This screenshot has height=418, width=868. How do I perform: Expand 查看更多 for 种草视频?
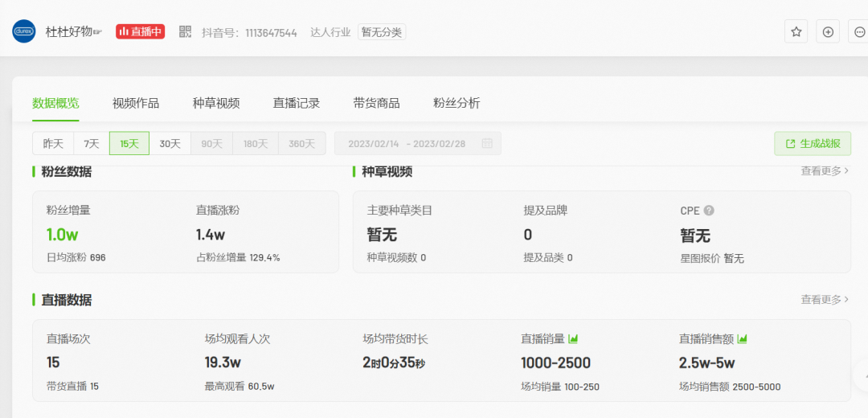click(x=825, y=170)
